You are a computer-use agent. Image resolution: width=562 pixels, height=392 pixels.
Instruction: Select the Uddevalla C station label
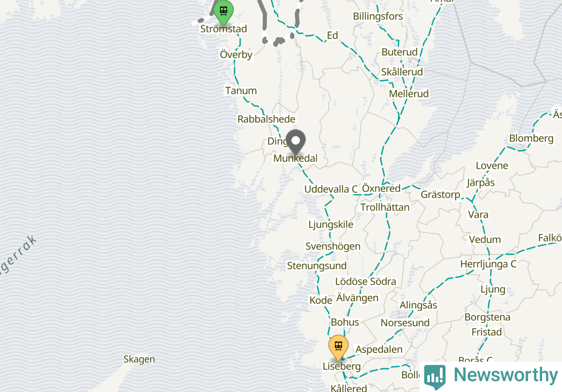[x=331, y=189]
